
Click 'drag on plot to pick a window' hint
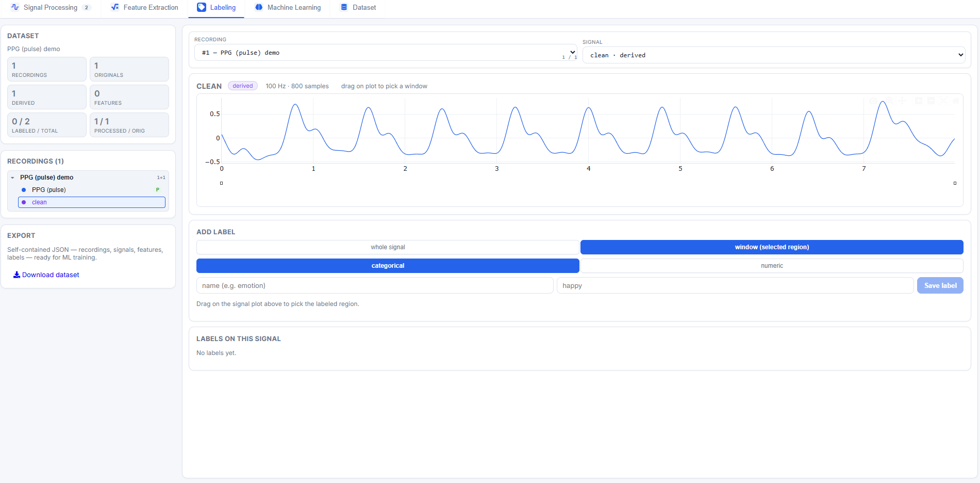384,86
